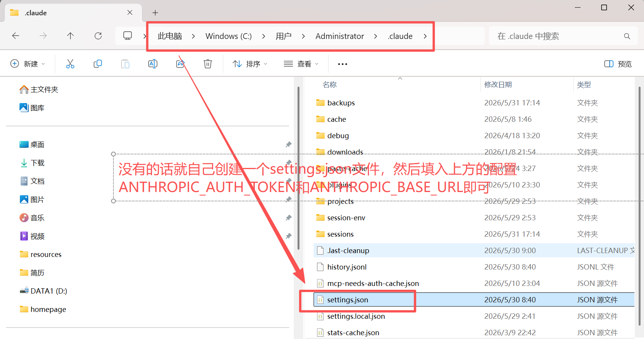
Task: Click the Share icon in toolbar
Action: pyautogui.click(x=180, y=64)
